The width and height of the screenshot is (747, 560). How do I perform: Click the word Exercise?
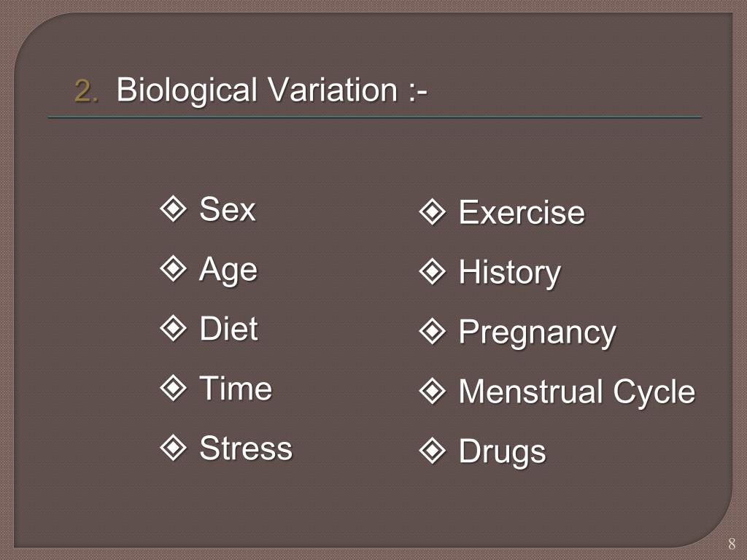(522, 212)
